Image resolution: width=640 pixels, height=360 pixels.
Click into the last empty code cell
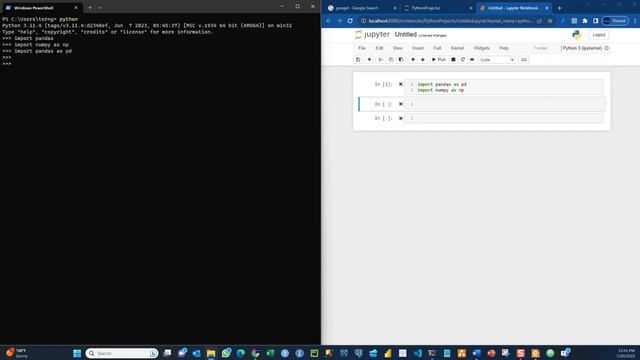coord(509,118)
